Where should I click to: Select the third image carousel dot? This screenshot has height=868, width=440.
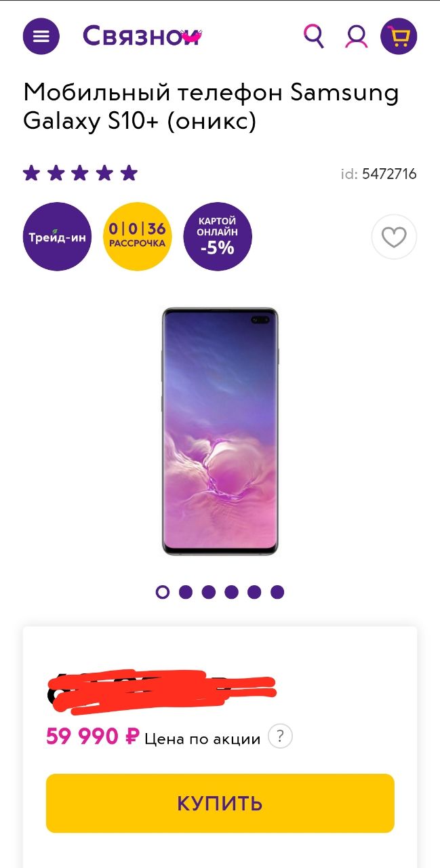[x=209, y=592]
